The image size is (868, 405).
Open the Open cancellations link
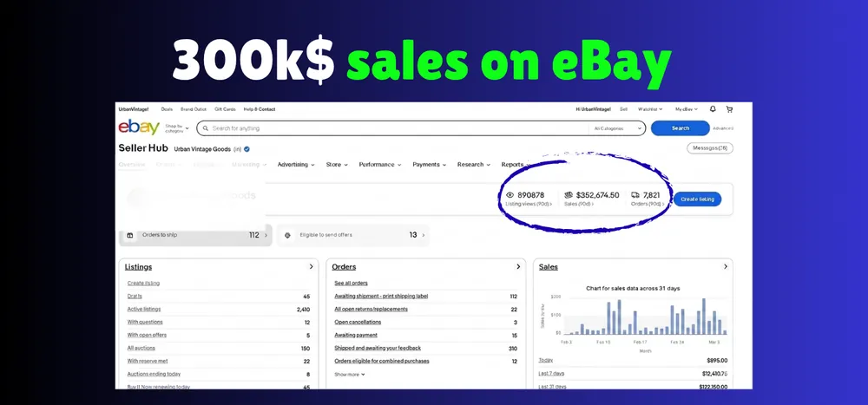click(x=358, y=322)
